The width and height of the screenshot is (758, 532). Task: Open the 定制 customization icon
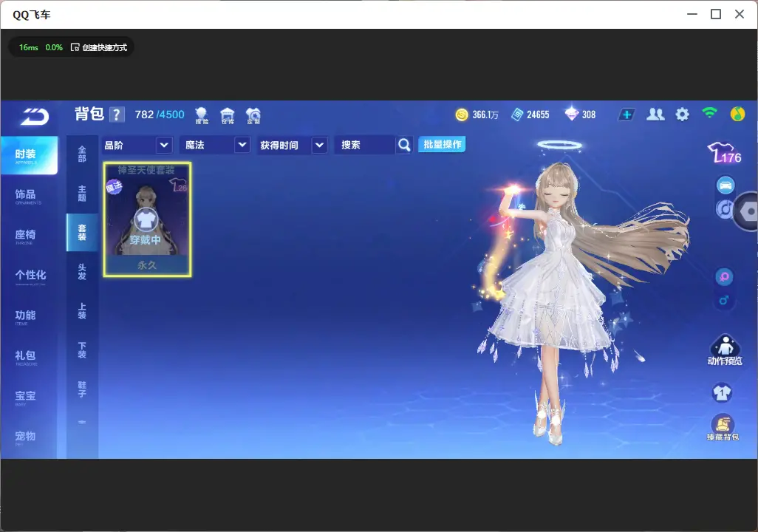click(x=253, y=115)
